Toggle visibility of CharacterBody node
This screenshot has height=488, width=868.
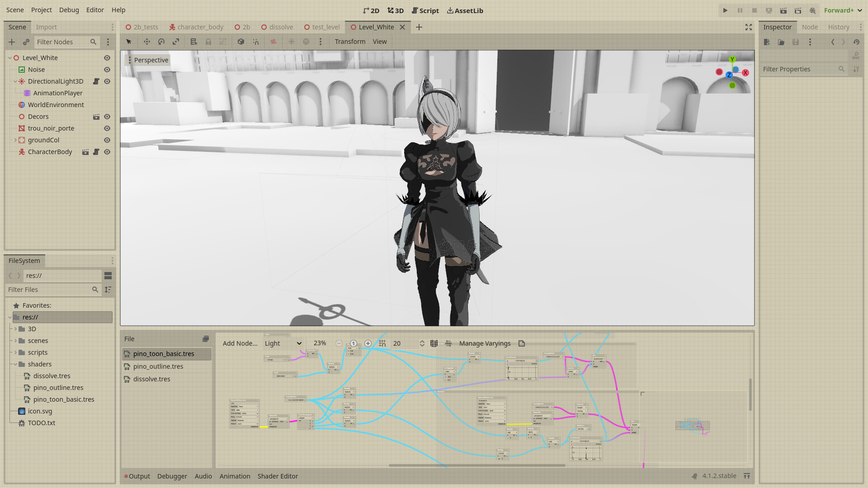[107, 152]
